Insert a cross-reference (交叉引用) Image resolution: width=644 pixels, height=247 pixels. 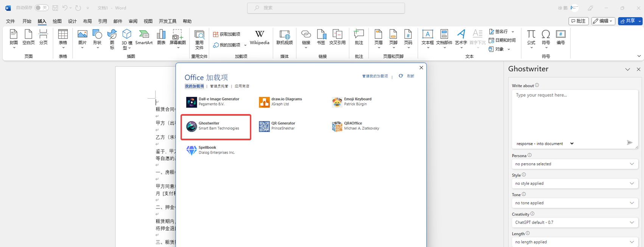pyautogui.click(x=337, y=37)
